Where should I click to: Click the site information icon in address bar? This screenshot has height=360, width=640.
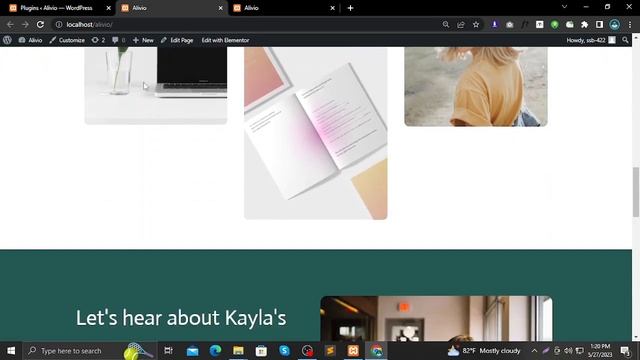(59, 24)
